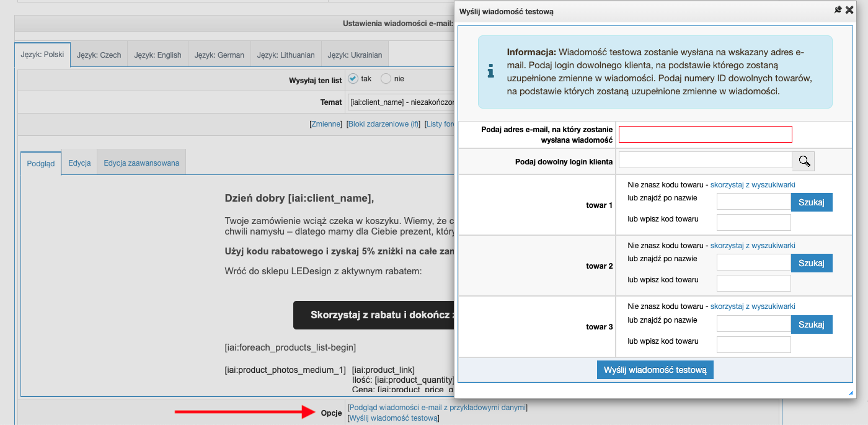This screenshot has width=868, height=425.
Task: Click the Wyślij wiadomość testową link under Opcje
Action: (393, 418)
